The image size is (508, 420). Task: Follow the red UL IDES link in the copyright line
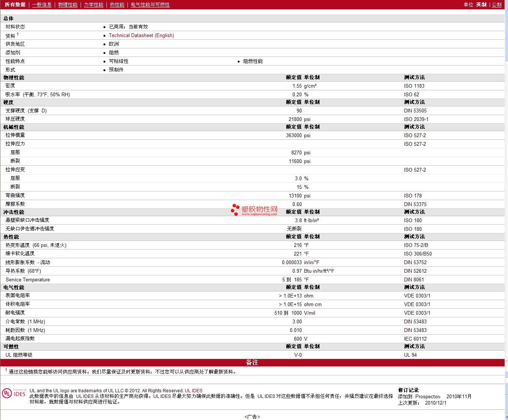pyautogui.click(x=193, y=390)
